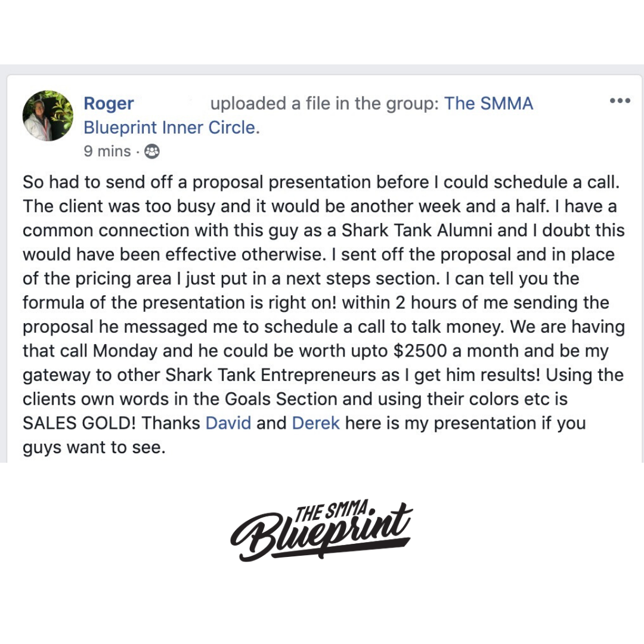This screenshot has height=644, width=644.
Task: Open Roger's profile via name link
Action: 109,104
